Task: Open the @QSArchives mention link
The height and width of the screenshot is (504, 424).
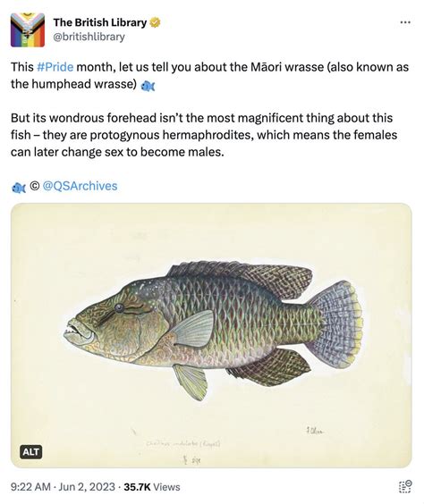Action: (x=80, y=186)
